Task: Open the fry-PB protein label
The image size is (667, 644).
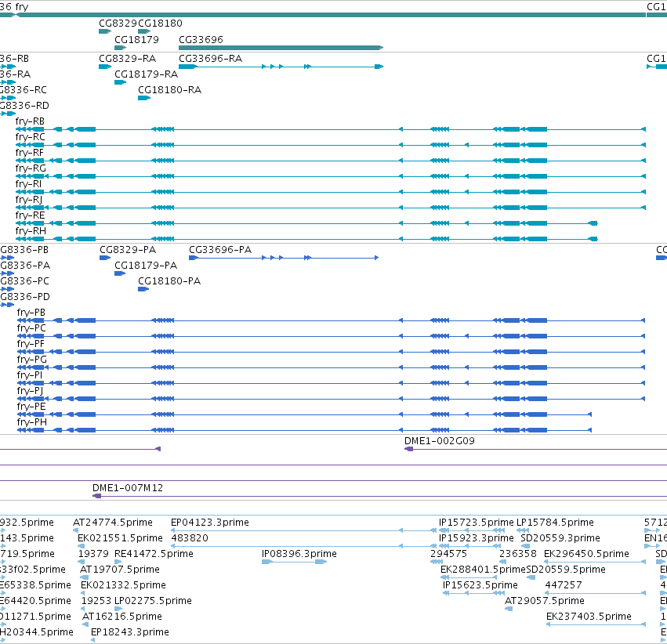Action: [x=31, y=313]
